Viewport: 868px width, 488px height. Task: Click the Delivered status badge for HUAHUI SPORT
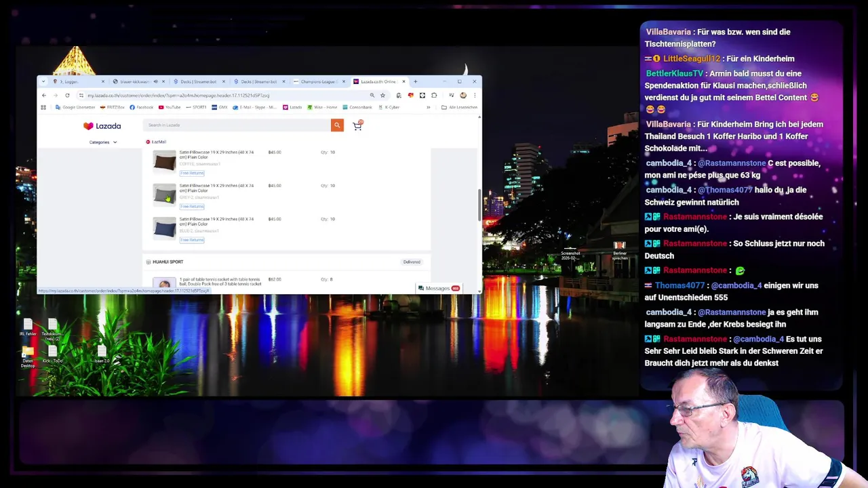pos(412,262)
